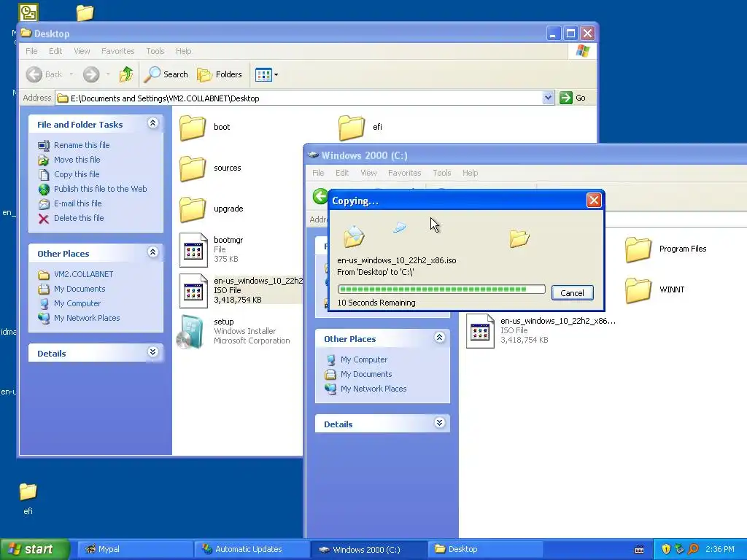This screenshot has height=560, width=747.
Task: Collapse File and Folder Tasks panel
Action: (x=152, y=123)
